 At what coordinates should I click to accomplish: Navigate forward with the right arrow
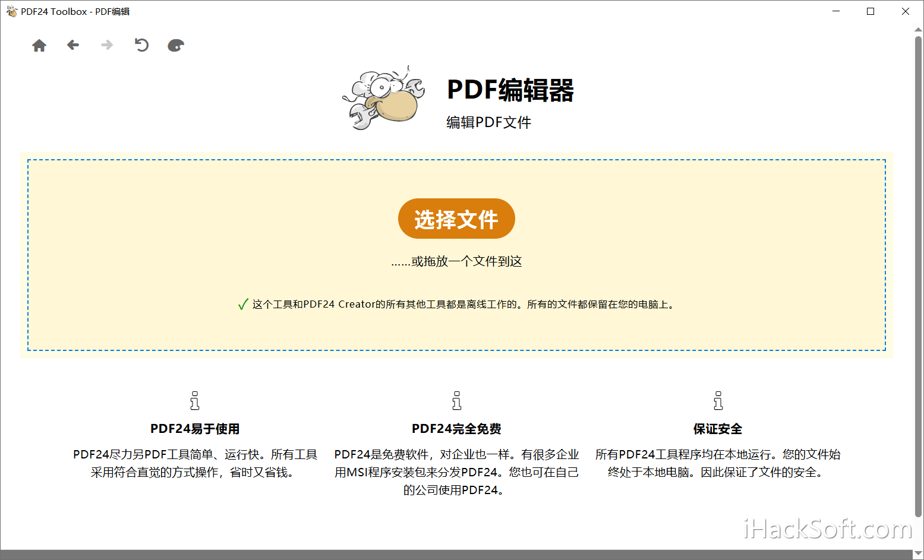point(107,45)
